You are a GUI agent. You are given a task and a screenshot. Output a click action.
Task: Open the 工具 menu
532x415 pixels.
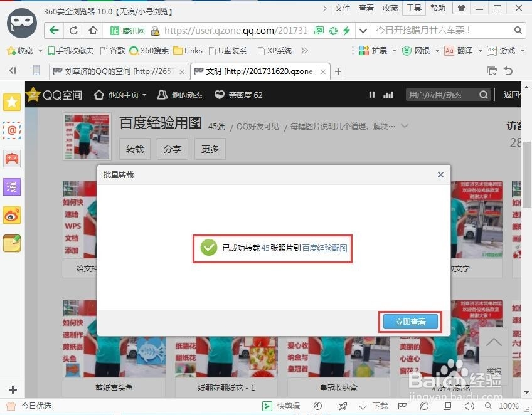[x=415, y=8]
